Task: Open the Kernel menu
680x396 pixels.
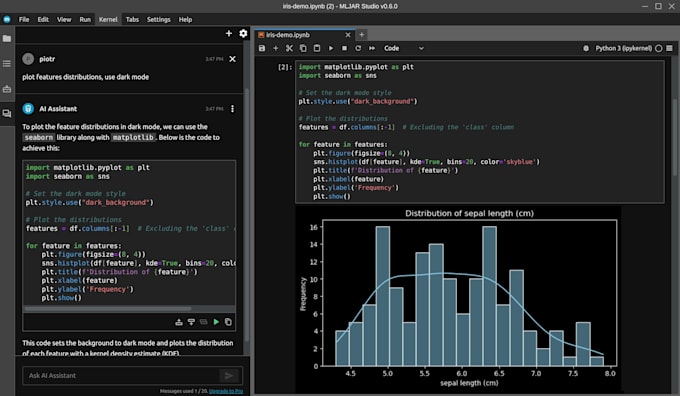Action: pos(108,20)
